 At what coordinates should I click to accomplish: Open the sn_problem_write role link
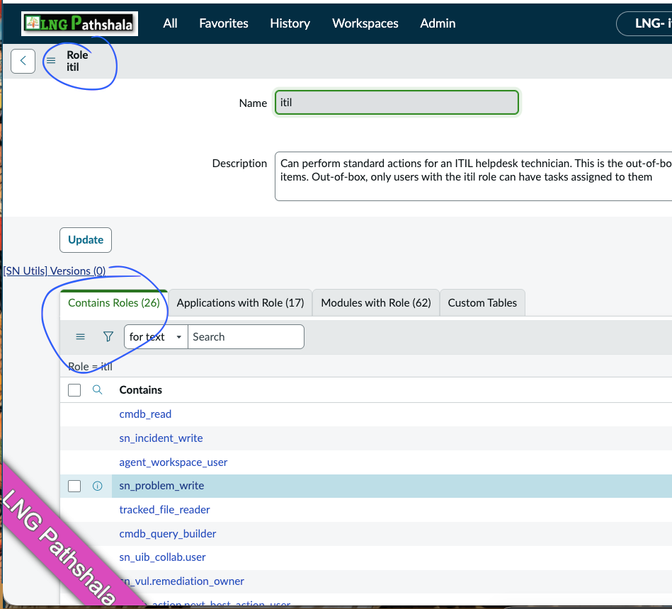[x=162, y=486]
